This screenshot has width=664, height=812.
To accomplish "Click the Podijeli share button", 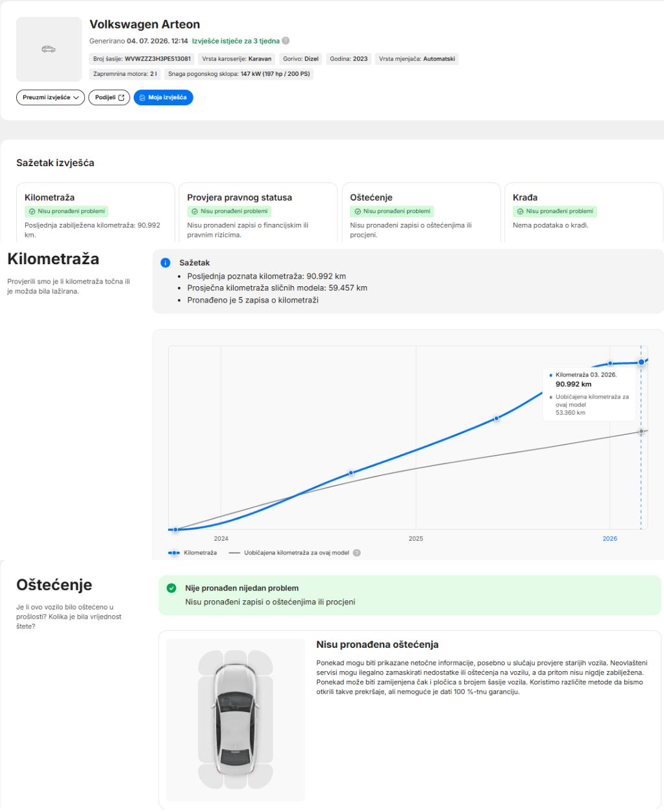I will pyautogui.click(x=109, y=97).
